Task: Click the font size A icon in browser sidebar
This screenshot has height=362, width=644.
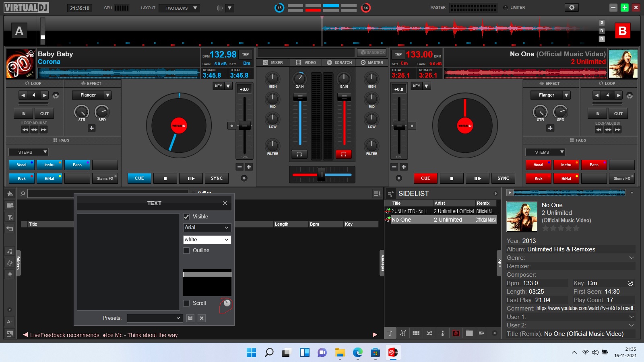Action: pos(10,322)
